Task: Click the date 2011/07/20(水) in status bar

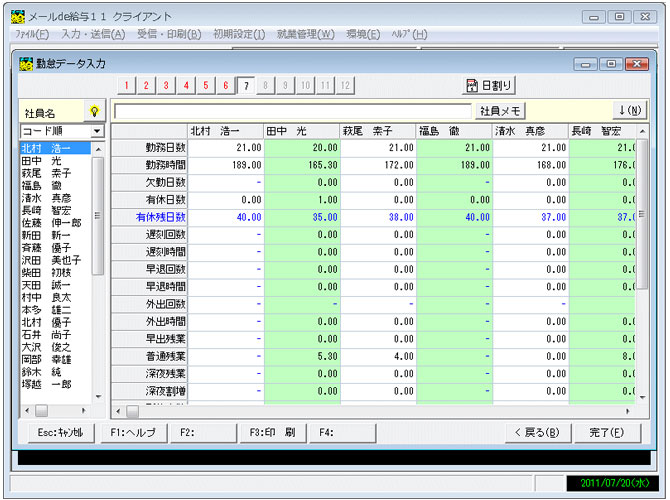Action: [614, 483]
